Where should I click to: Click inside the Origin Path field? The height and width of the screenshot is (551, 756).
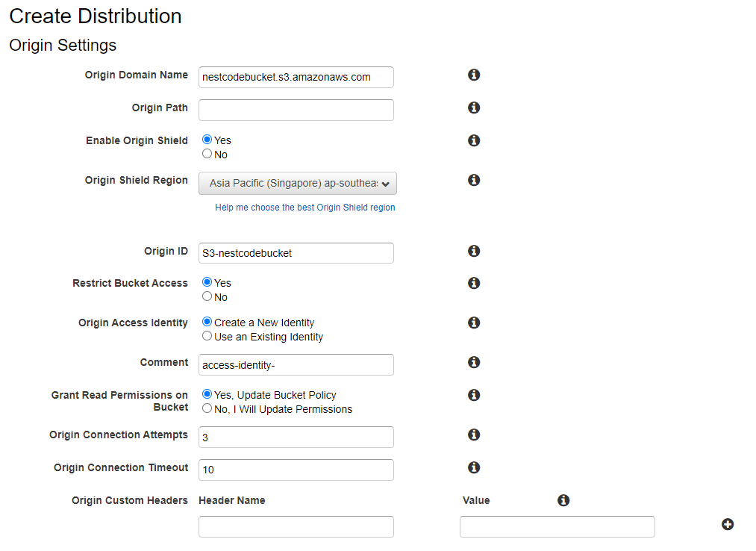click(x=296, y=110)
